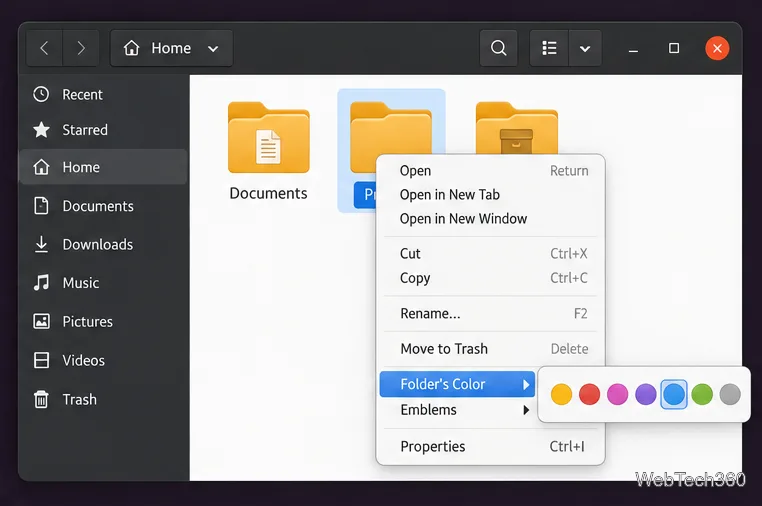
Task: Expand the Emblems submenu arrow
Action: pos(526,410)
